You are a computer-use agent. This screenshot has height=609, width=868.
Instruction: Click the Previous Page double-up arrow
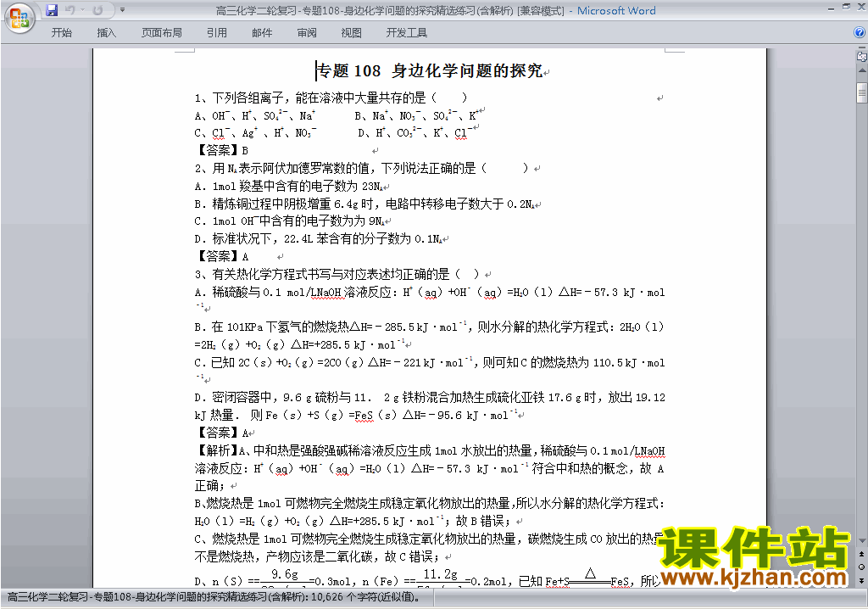pos(861,554)
